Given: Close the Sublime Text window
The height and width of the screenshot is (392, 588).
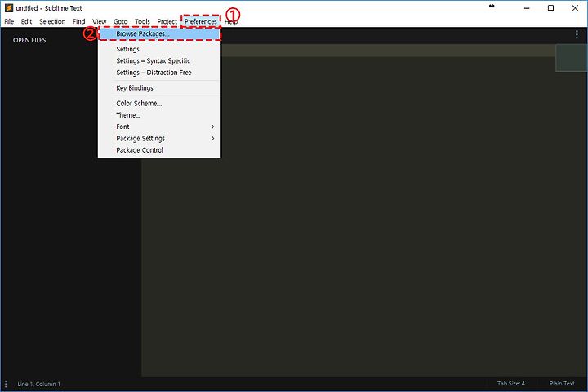Looking at the screenshot, I should coord(575,8).
